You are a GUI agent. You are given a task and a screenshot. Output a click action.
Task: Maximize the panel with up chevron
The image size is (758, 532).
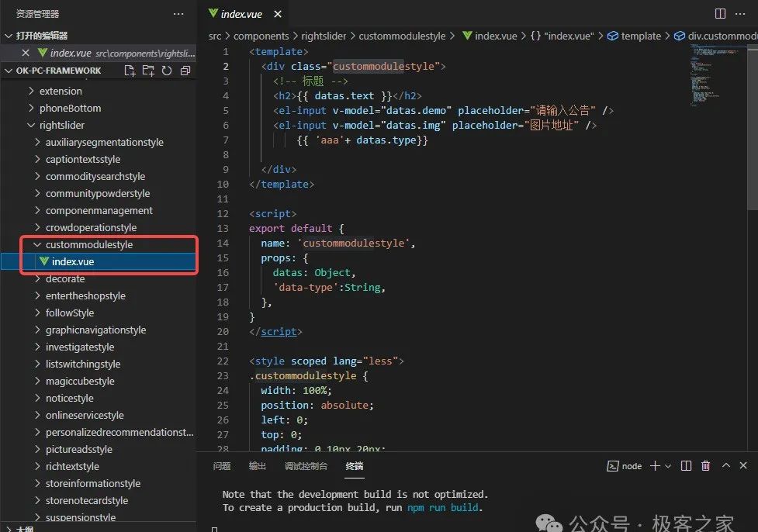(x=726, y=465)
